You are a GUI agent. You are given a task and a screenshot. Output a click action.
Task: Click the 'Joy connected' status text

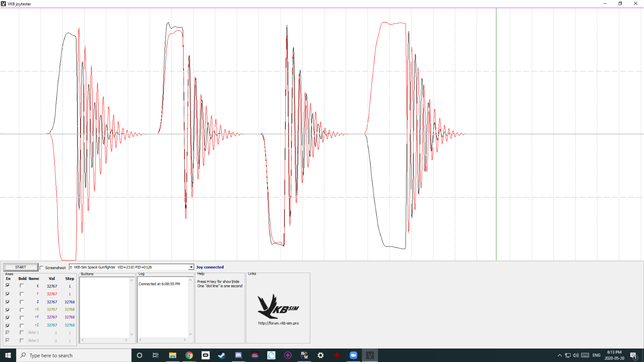pos(210,267)
